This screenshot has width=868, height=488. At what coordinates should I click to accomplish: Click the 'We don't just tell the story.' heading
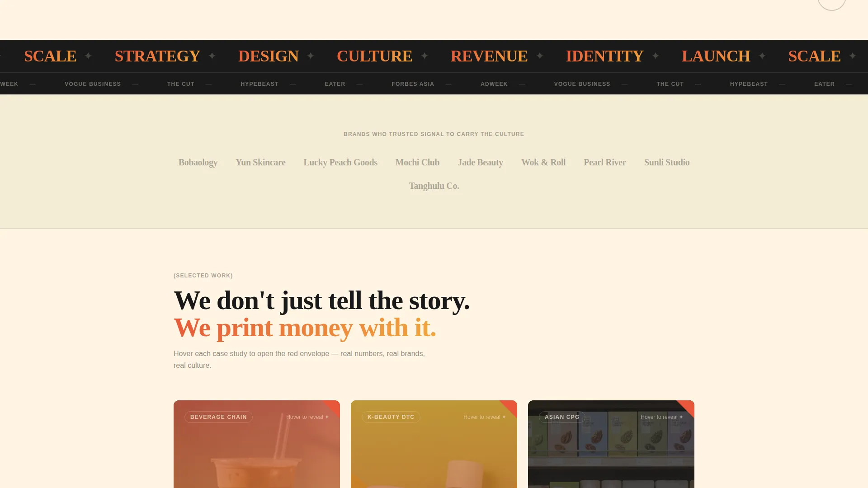(x=322, y=300)
